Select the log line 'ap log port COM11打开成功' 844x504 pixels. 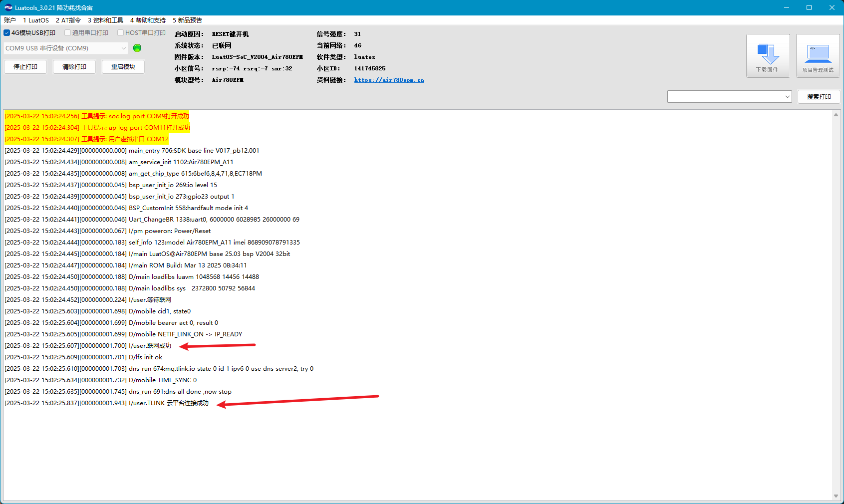click(x=97, y=128)
